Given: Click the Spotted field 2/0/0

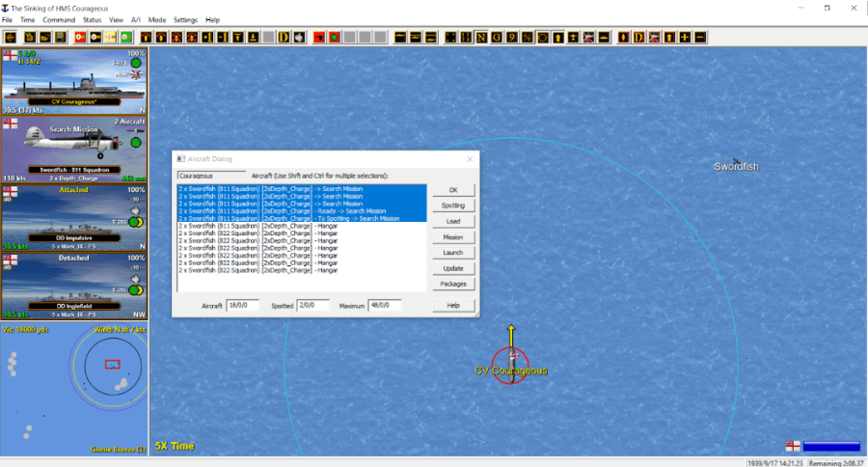Looking at the screenshot, I should pyautogui.click(x=312, y=305).
